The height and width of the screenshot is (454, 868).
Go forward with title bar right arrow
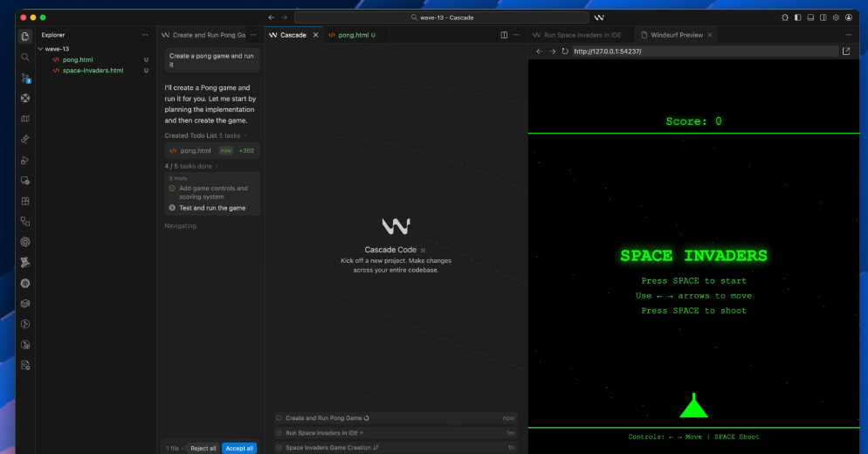pos(284,17)
